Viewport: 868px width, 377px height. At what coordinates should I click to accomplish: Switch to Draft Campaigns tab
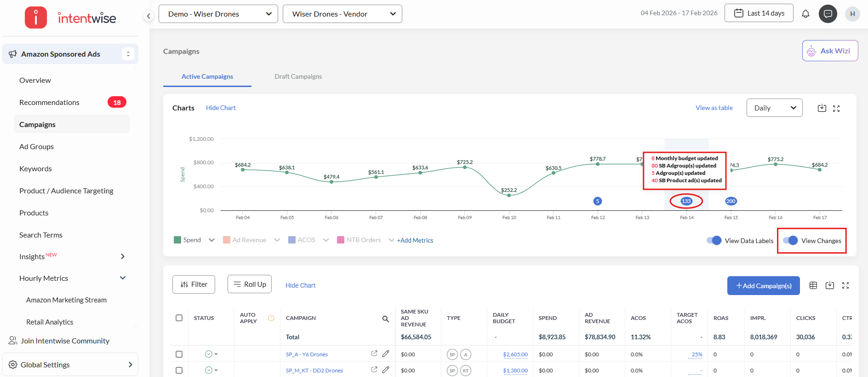point(298,76)
